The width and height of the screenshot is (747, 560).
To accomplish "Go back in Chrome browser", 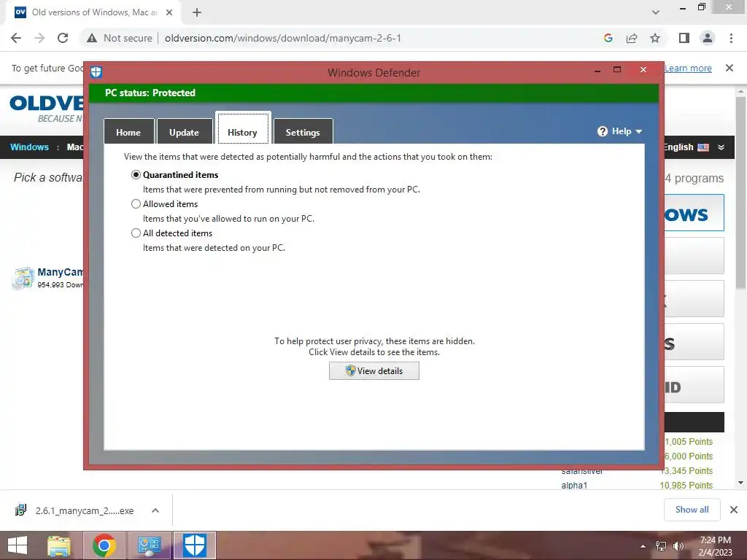I will [16, 38].
